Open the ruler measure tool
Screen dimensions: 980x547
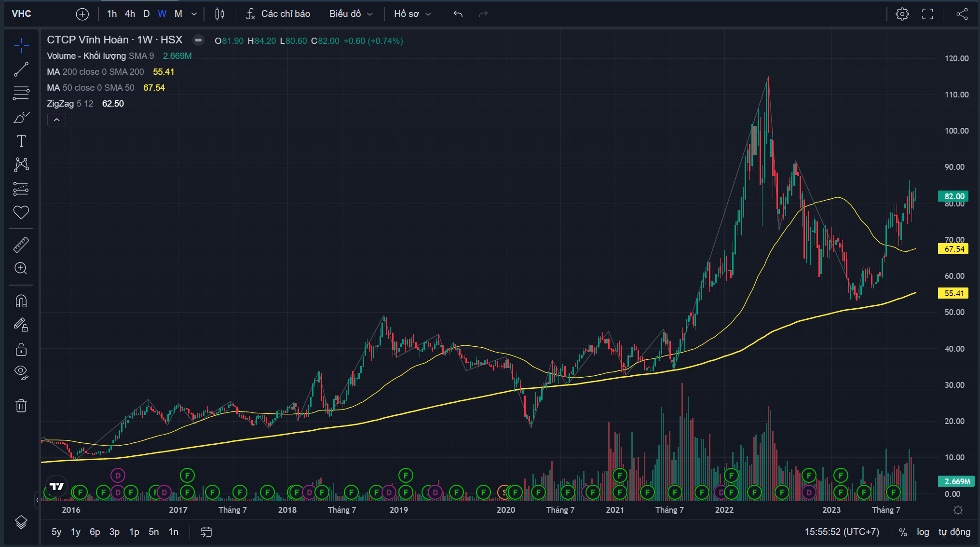[x=21, y=245]
